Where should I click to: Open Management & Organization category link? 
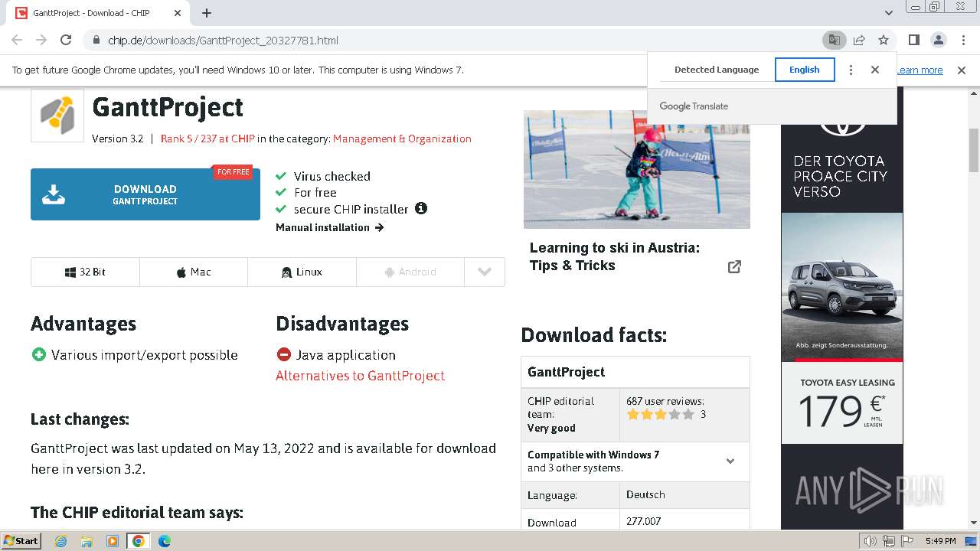coord(402,139)
